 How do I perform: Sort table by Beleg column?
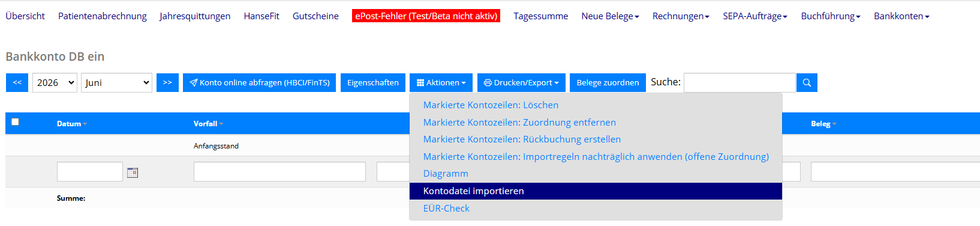[823, 124]
